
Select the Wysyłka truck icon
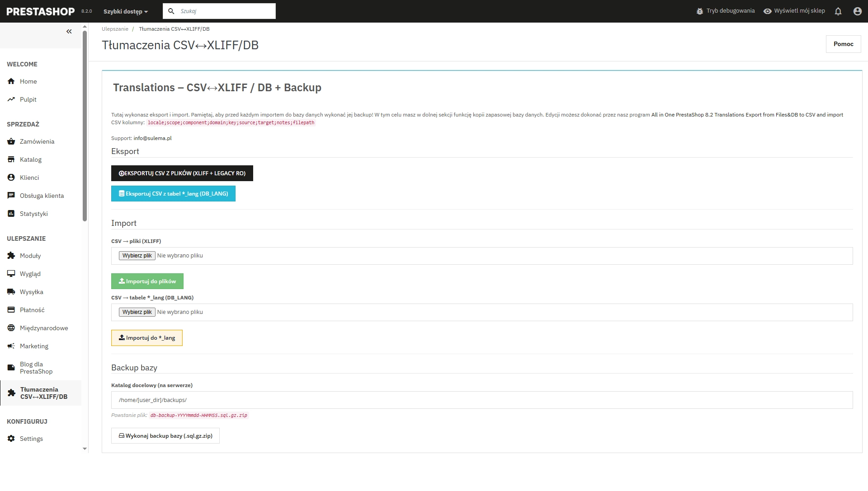(11, 291)
